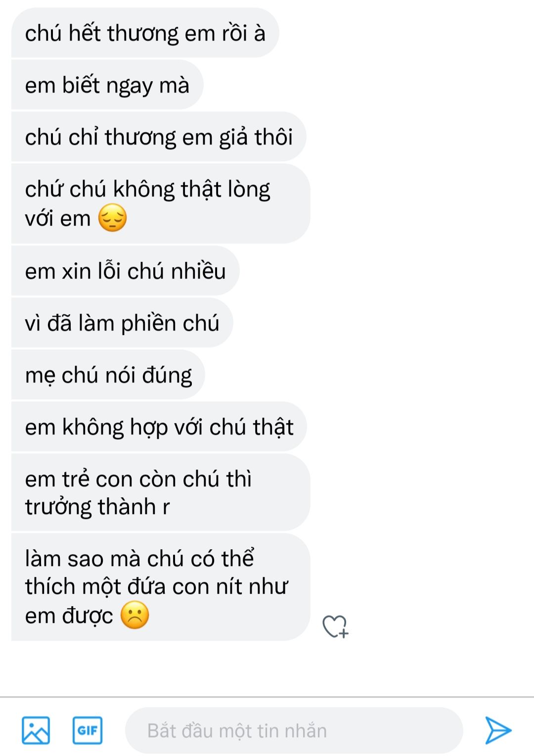Select the 'vì đã làm phiền chú' bubble
The width and height of the screenshot is (534, 756).
tap(122, 323)
